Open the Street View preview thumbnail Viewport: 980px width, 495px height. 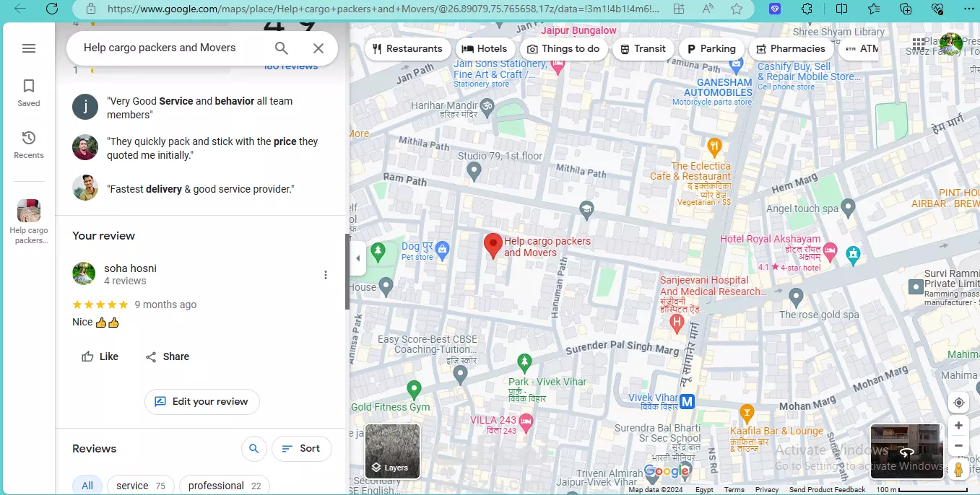click(x=906, y=451)
